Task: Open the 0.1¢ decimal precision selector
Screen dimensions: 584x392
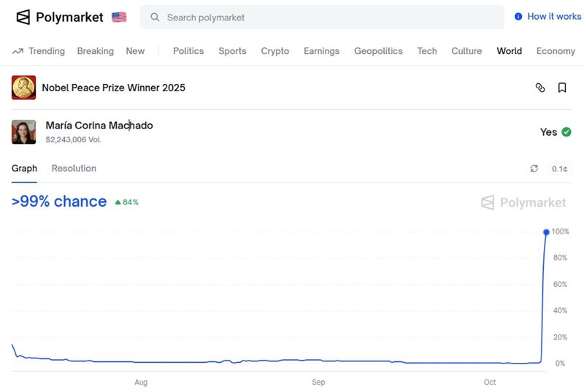Action: pos(559,169)
